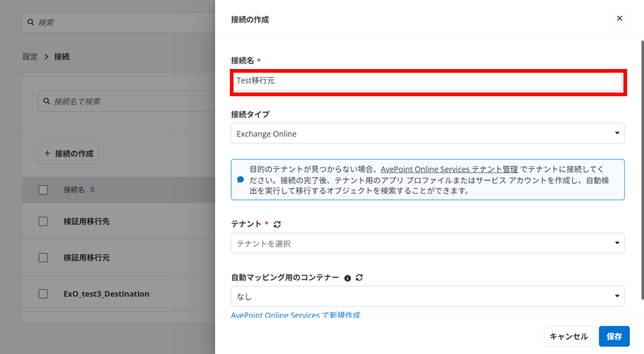Show info tooltip for 自動マッピング用のコンテナー
Image resolution: width=644 pixels, height=354 pixels.
[x=347, y=278]
